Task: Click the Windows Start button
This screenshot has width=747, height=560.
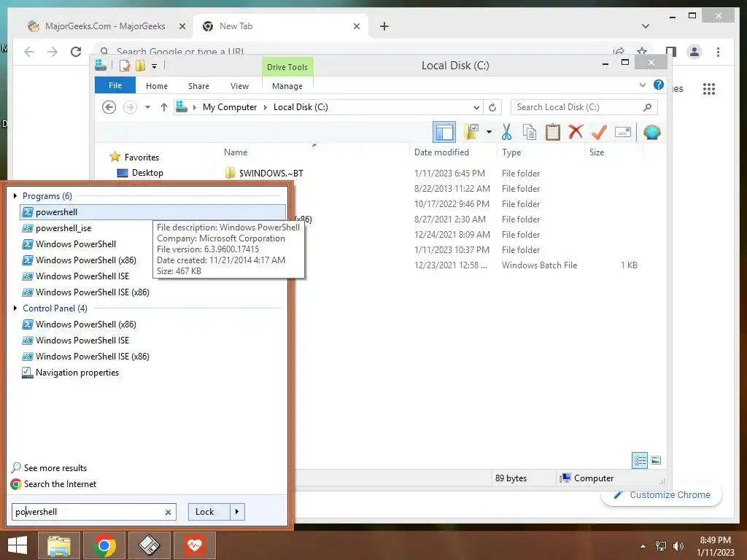Action: click(x=18, y=545)
